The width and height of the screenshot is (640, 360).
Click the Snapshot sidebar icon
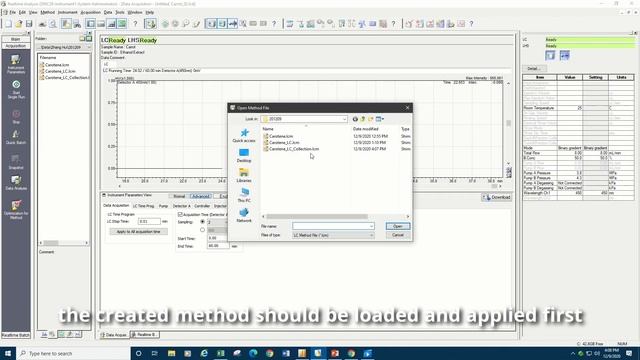16,162
